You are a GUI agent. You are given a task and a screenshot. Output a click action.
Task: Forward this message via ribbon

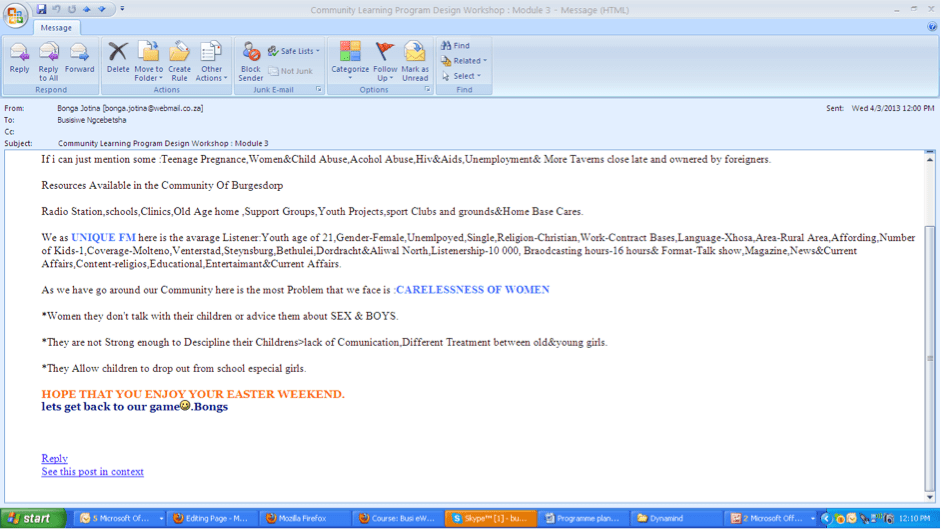[x=79, y=59]
